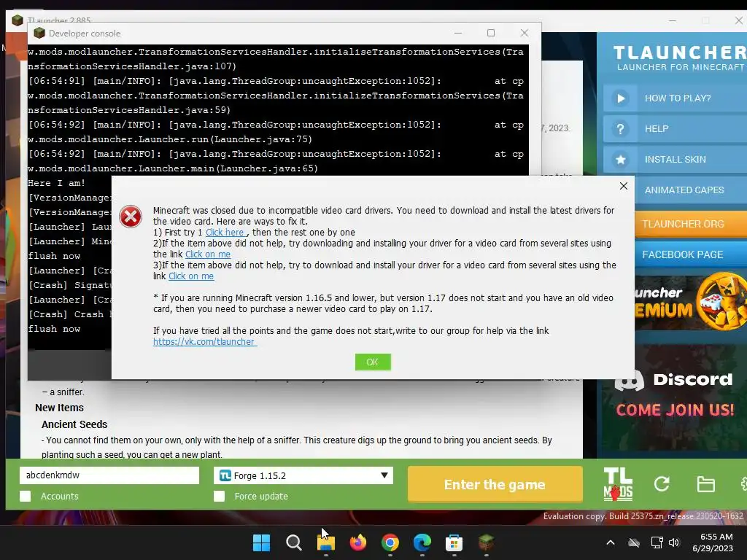Click the star icon beside Install Skin

click(620, 160)
